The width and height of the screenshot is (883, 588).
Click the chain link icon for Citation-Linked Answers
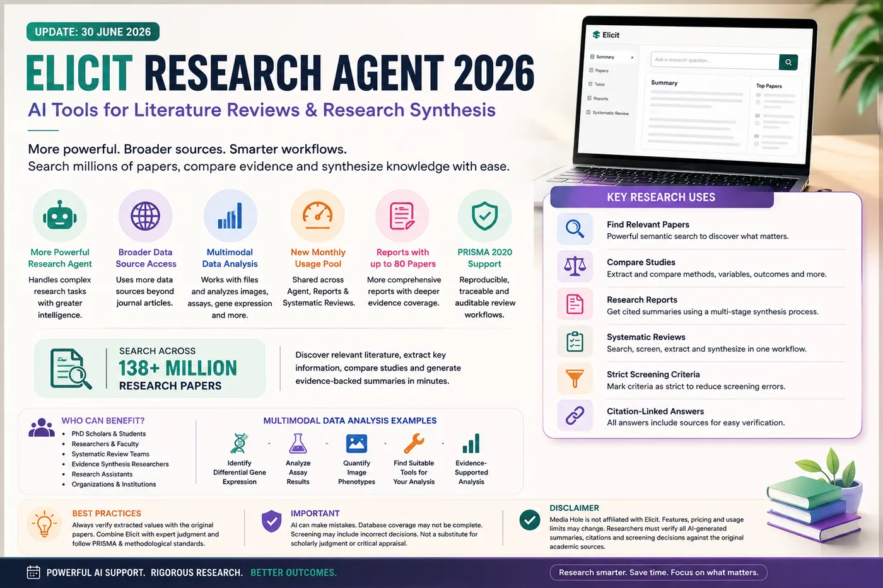point(575,415)
